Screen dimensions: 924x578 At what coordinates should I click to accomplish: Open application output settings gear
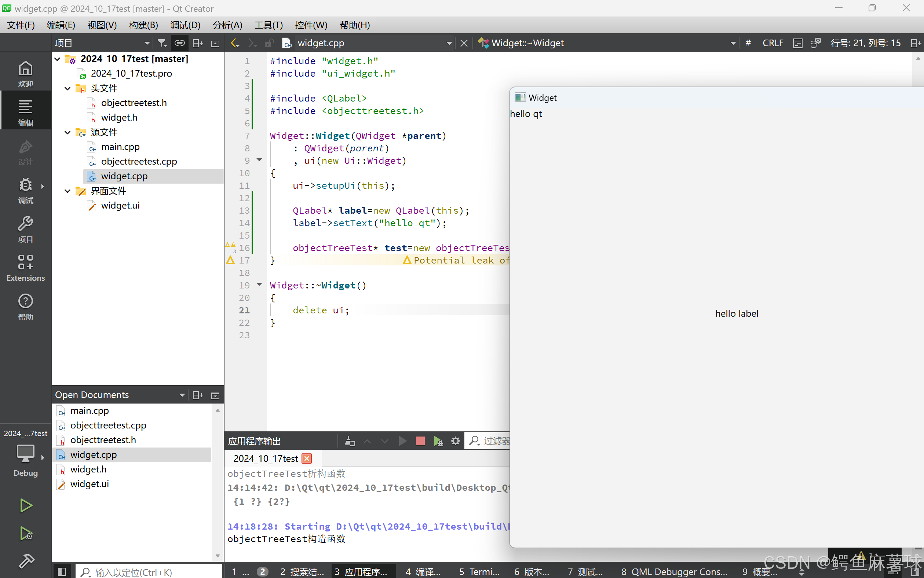point(455,441)
